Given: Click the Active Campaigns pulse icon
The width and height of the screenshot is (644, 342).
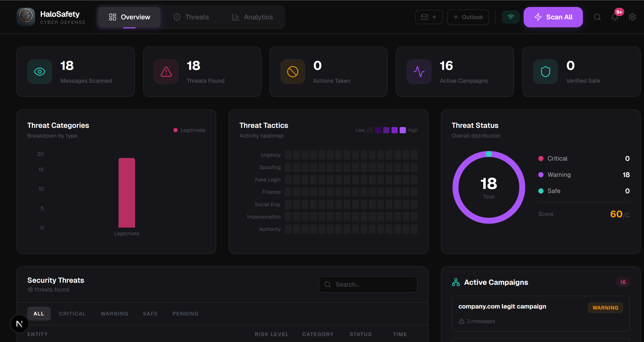Looking at the screenshot, I should pos(419,72).
